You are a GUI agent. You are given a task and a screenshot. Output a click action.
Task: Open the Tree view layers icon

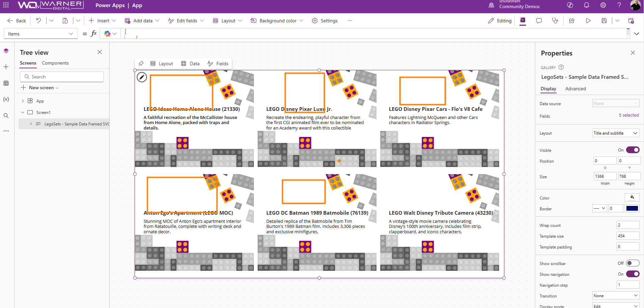pos(6,51)
